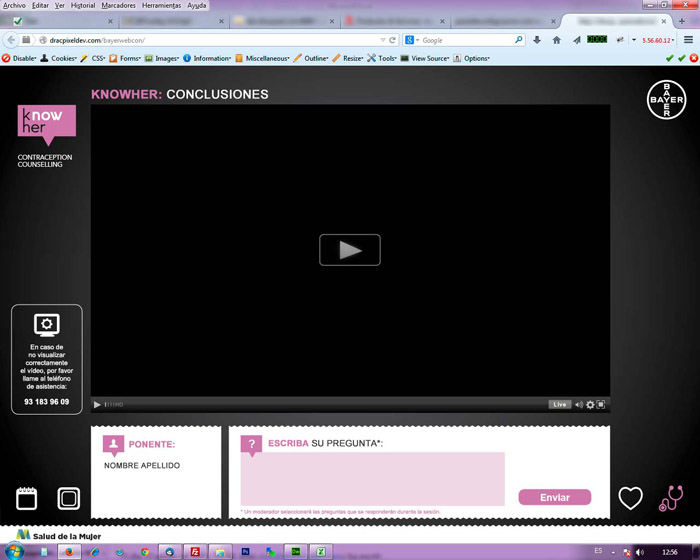Image resolution: width=700 pixels, height=560 pixels.
Task: Open the Archivo menu
Action: (14, 5)
